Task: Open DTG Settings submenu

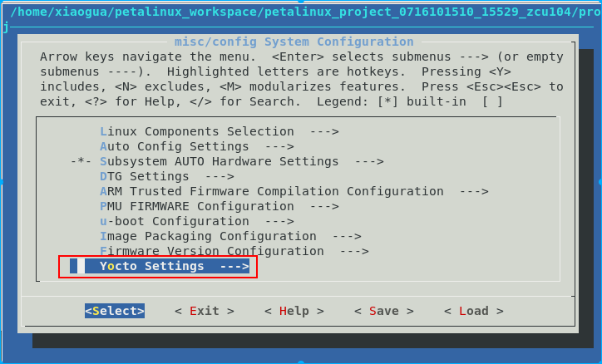Action: click(x=167, y=176)
